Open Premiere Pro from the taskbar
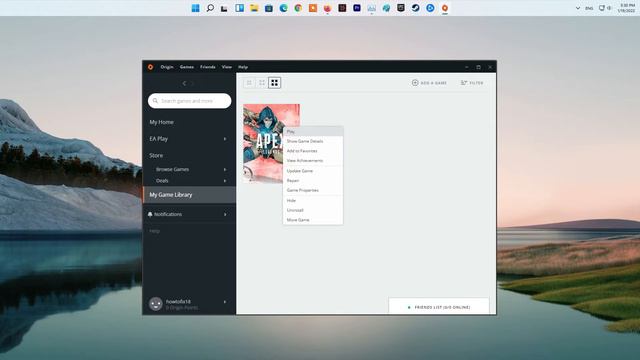 (357, 8)
